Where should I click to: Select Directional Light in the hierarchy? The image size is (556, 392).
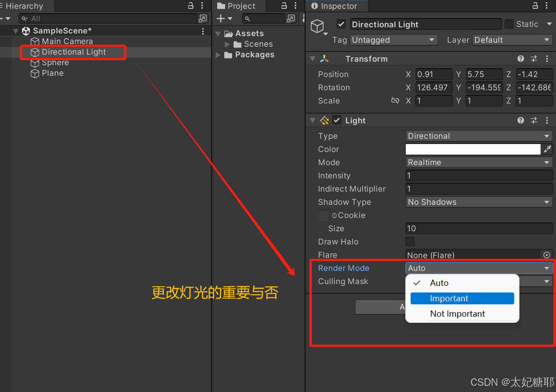point(74,52)
